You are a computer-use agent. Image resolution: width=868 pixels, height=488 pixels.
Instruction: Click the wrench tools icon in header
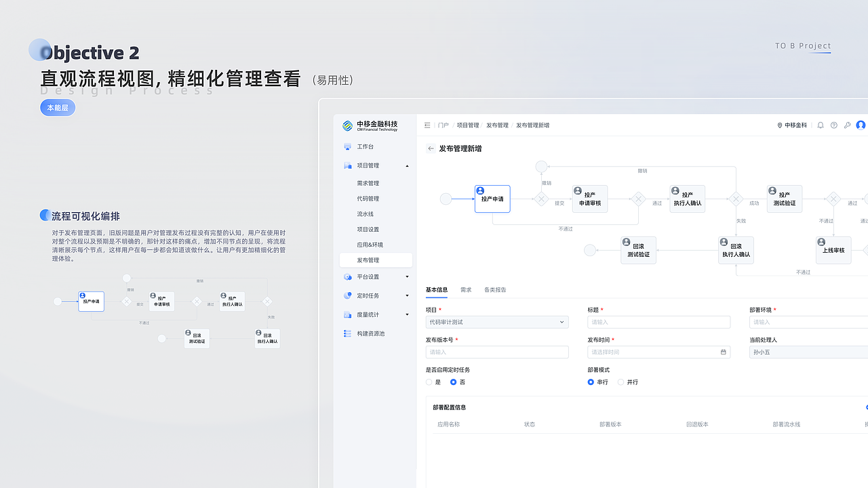tap(848, 125)
